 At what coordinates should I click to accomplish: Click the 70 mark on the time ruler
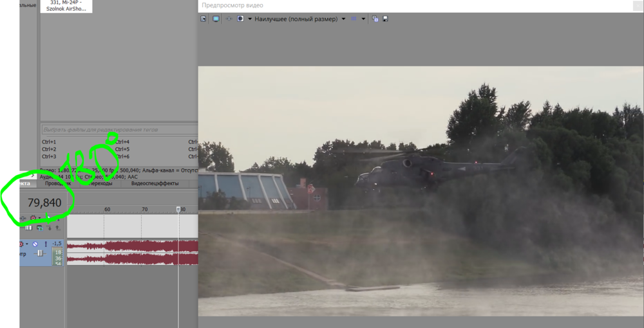144,210
